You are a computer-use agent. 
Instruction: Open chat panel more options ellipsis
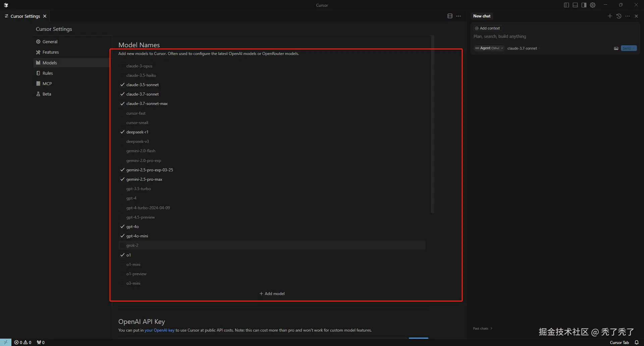(628, 16)
